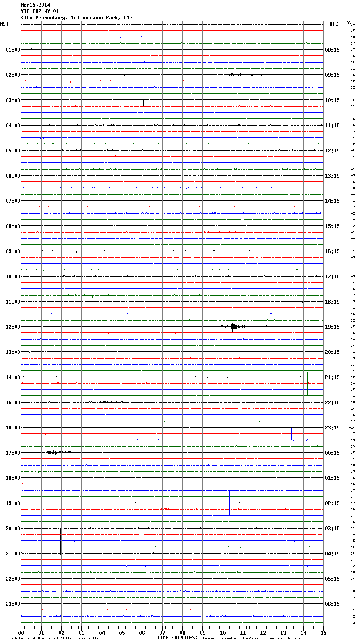Click minute 00 on the bottom time axis

pyautogui.click(x=21, y=633)
